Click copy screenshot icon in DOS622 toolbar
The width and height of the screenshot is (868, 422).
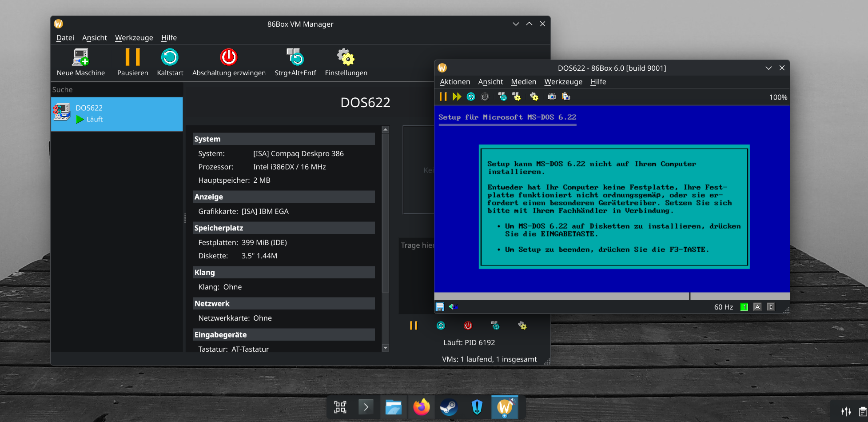click(566, 96)
